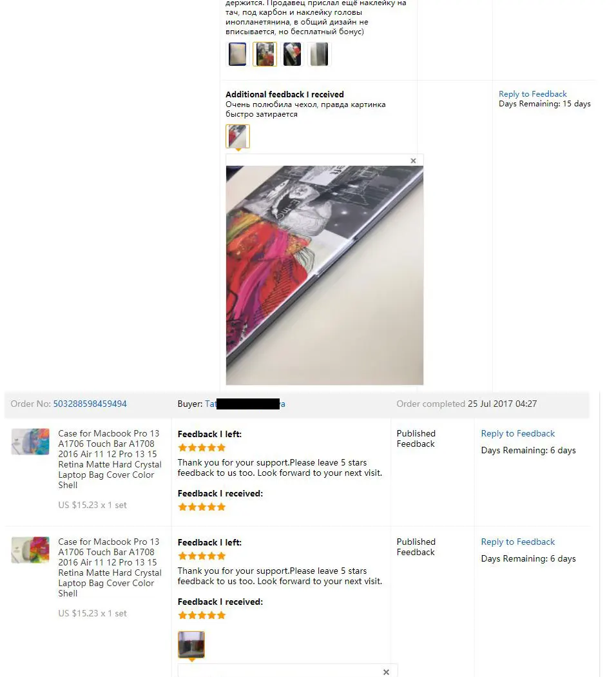Open the fourth gray review photo thumbnail

(x=319, y=54)
